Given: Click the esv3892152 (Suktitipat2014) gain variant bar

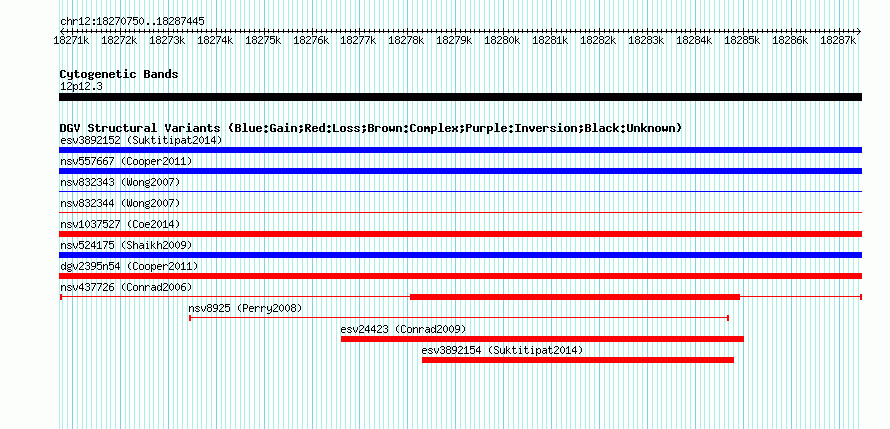Looking at the screenshot, I should 460,150.
